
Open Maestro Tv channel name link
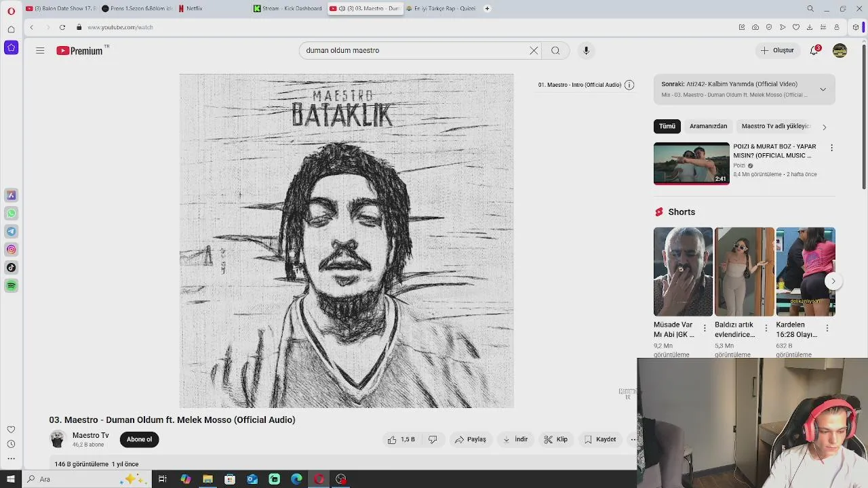click(91, 435)
